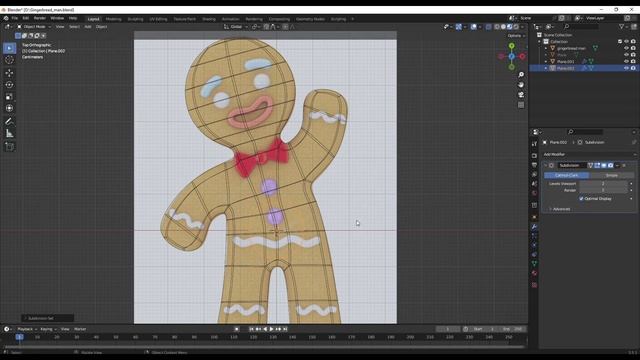Toggle Subdivision modifier edit mode display
Screen dimensions: 640x360
point(597,165)
